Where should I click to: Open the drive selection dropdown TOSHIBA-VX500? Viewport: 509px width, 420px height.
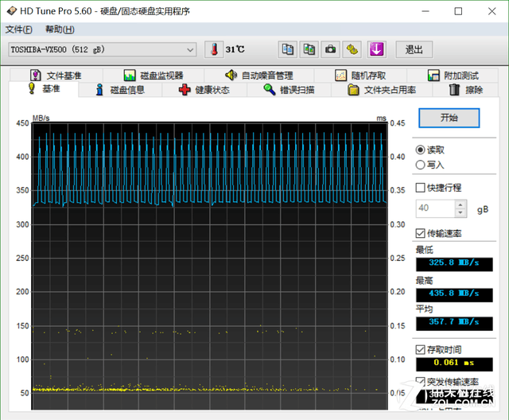(103, 49)
